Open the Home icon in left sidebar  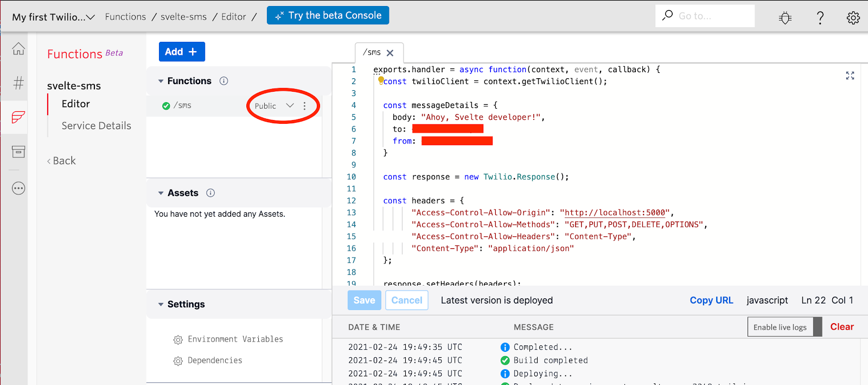point(18,49)
